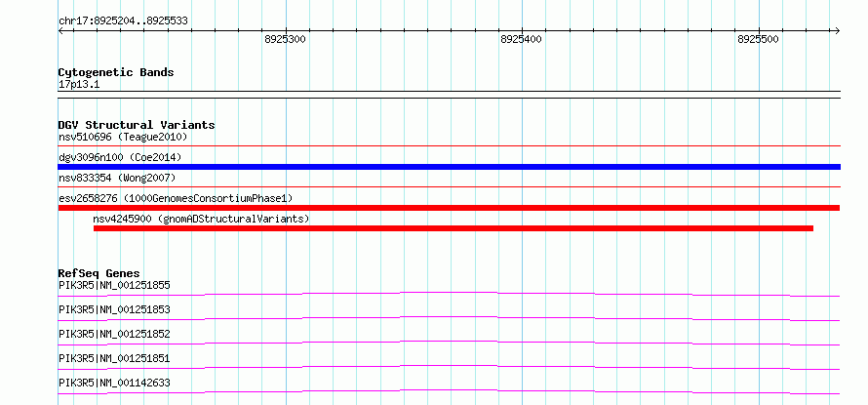Viewport: 868px width, 405px height.
Task: Click the 17p13.1 band label
Action: click(79, 85)
